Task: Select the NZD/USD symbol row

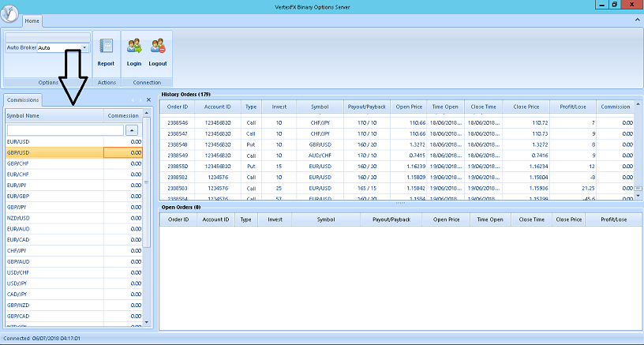Action: click(x=74, y=218)
